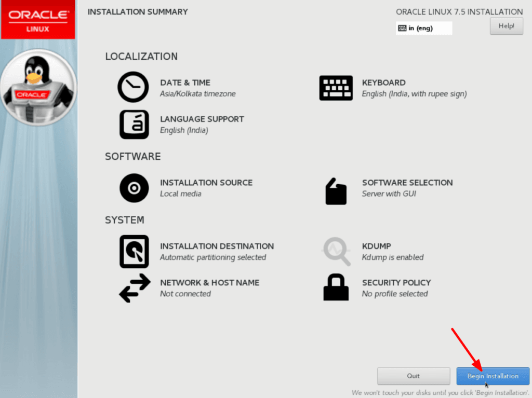This screenshot has height=398, width=532.
Task: Click 'Server with GUI' status text
Action: 389,194
